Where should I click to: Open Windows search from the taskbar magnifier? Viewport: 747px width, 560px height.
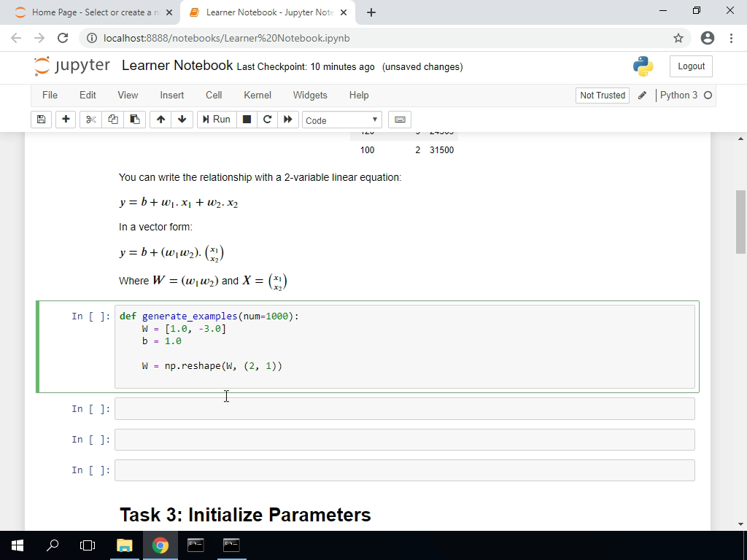click(53, 545)
